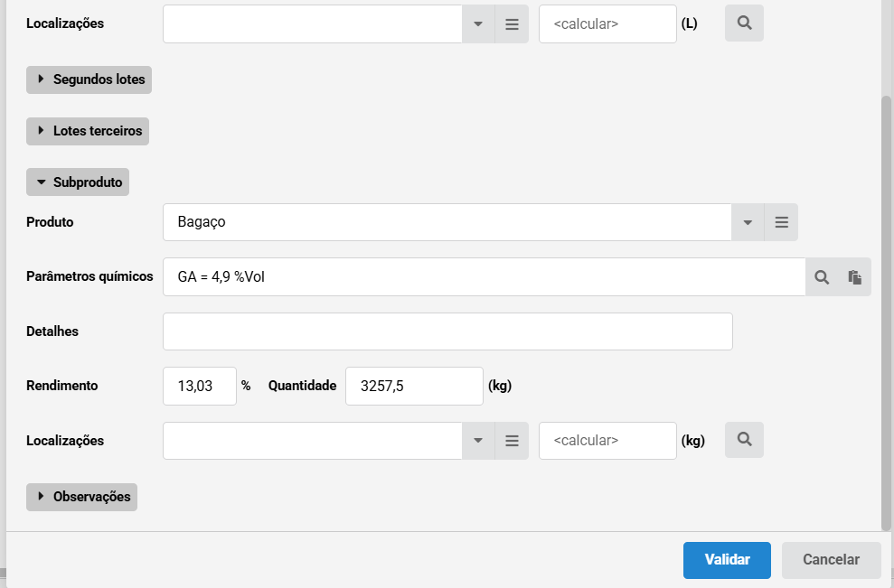Expand the Segundos lotes section

click(x=89, y=79)
